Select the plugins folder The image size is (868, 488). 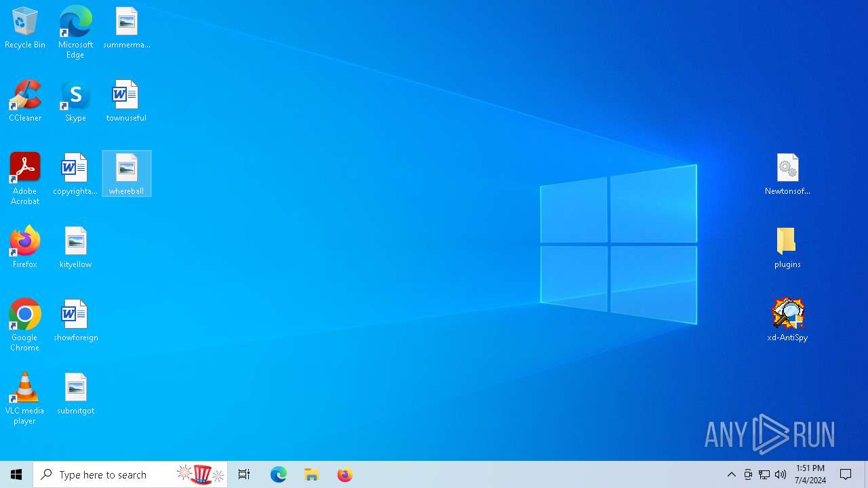(787, 248)
